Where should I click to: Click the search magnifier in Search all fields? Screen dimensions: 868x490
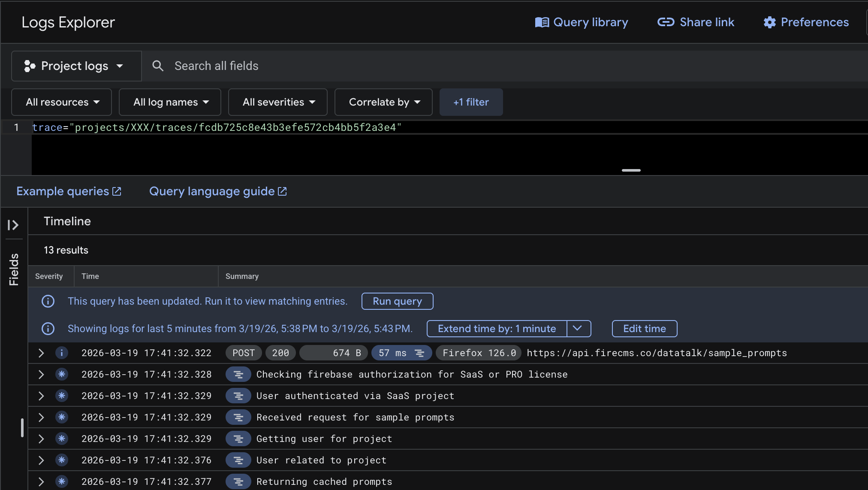click(x=158, y=66)
